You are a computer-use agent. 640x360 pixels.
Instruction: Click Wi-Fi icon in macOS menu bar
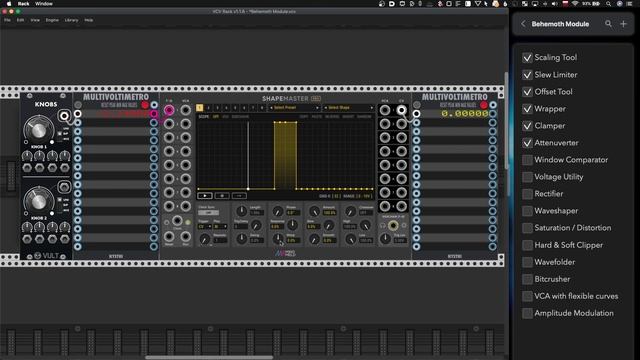pyautogui.click(x=575, y=4)
